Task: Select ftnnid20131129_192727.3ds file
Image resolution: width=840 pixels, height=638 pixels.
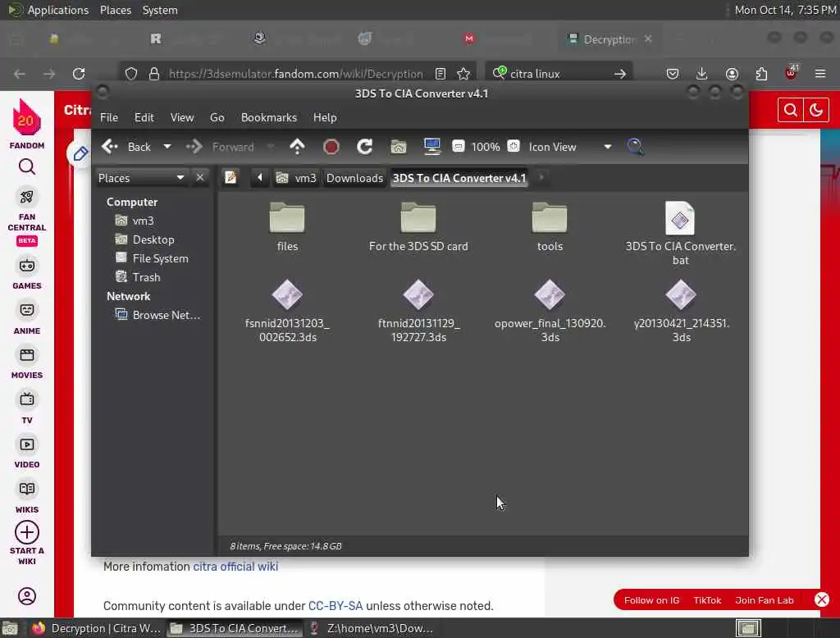Action: pos(418,294)
